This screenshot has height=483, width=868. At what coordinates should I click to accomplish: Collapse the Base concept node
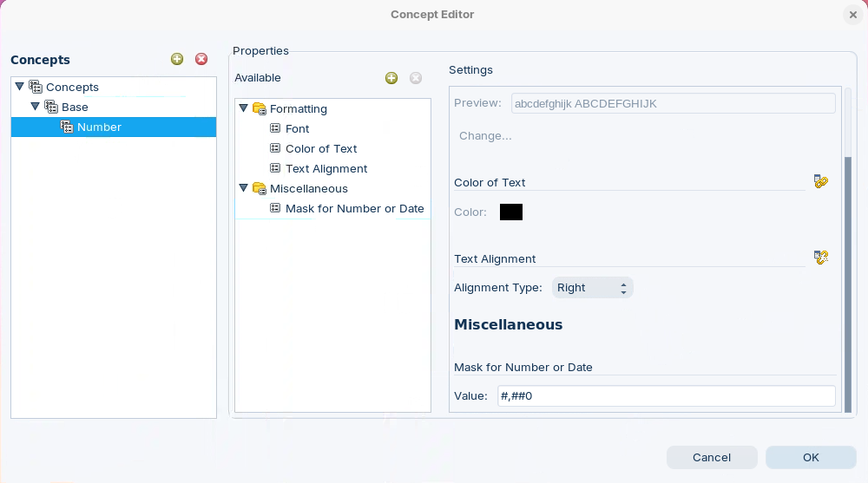[36, 107]
